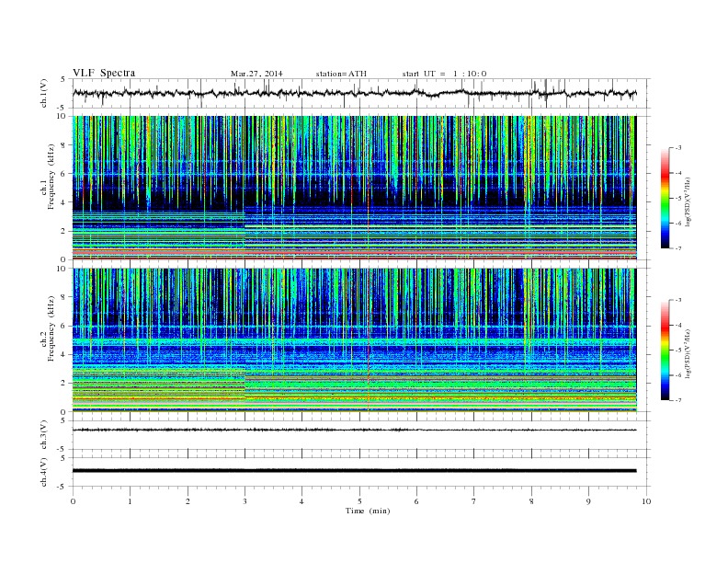
Task: Click the ch.1 spectrogram "4" kHz tick label
Action: (63, 202)
